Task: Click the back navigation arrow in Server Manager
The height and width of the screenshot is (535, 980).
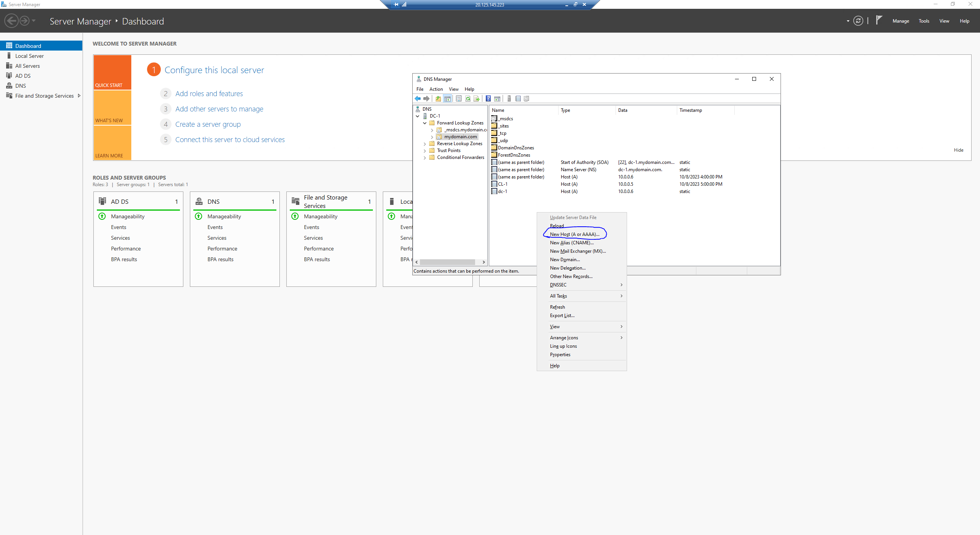Action: (11, 21)
